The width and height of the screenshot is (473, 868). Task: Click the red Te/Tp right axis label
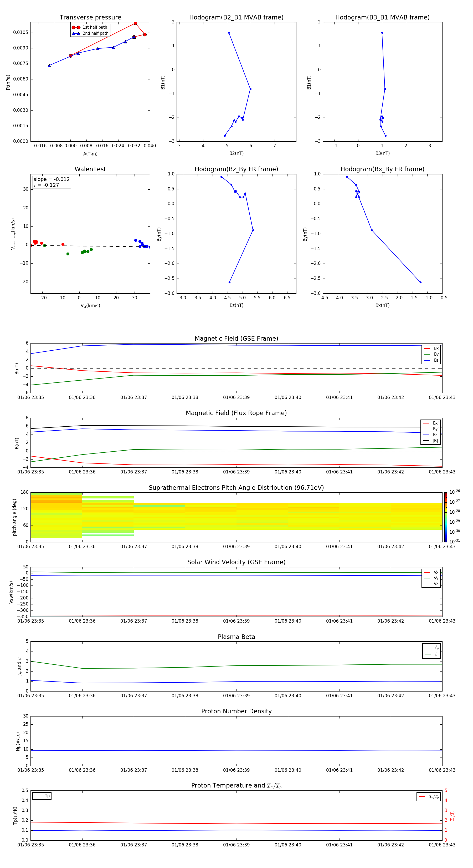[x=452, y=815]
